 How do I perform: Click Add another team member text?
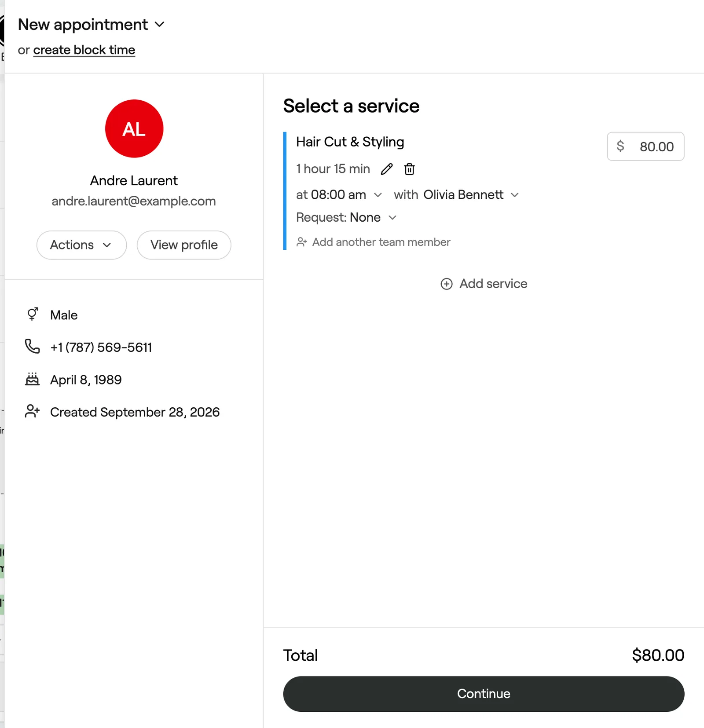pos(381,242)
